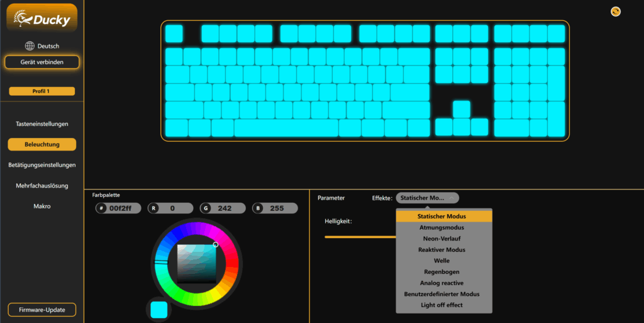
Task: Click the current color preview square
Action: (159, 309)
